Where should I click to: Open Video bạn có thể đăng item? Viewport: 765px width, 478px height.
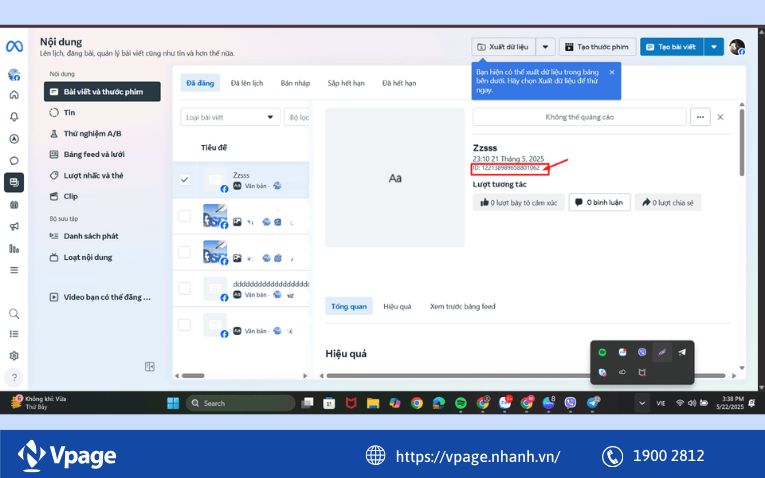point(102,297)
